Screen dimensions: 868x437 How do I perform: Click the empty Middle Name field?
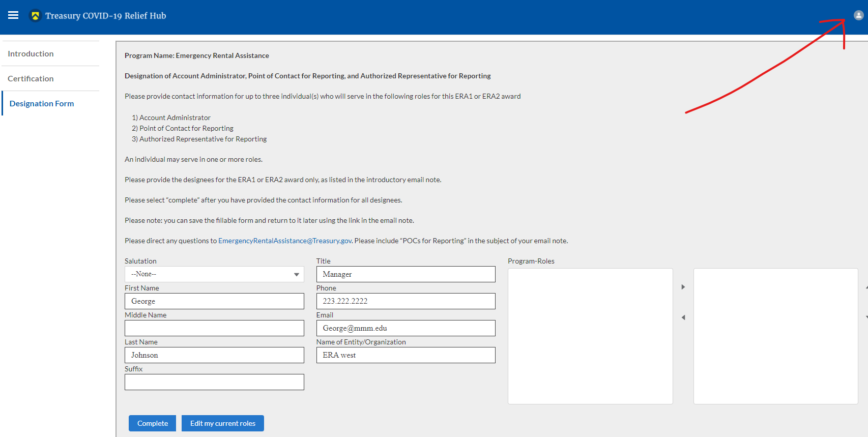[214, 328]
